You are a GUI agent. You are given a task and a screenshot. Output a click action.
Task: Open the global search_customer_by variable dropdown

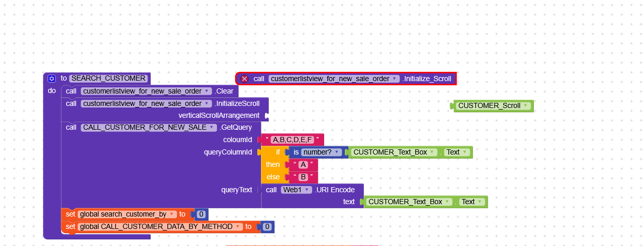tap(128, 214)
